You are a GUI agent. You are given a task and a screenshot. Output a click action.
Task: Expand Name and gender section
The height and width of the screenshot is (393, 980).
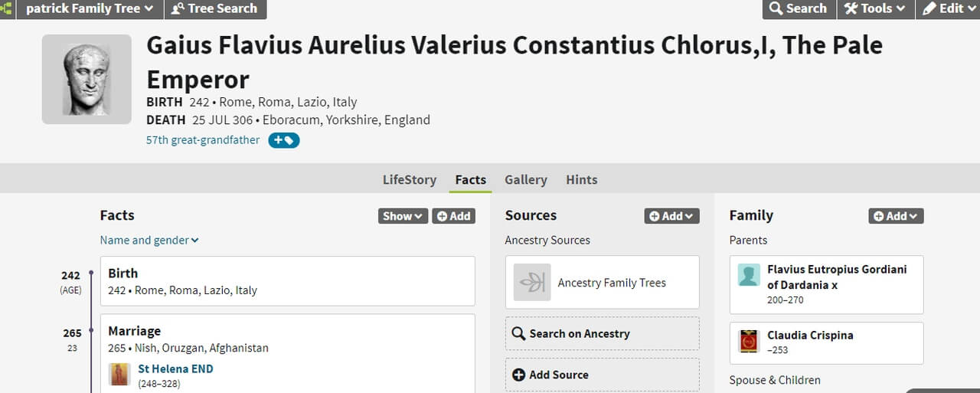click(149, 240)
